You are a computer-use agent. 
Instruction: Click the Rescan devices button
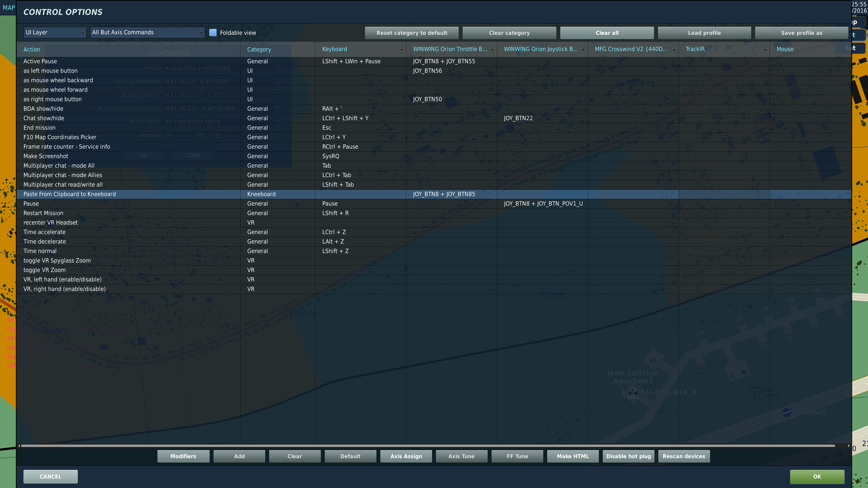(684, 456)
